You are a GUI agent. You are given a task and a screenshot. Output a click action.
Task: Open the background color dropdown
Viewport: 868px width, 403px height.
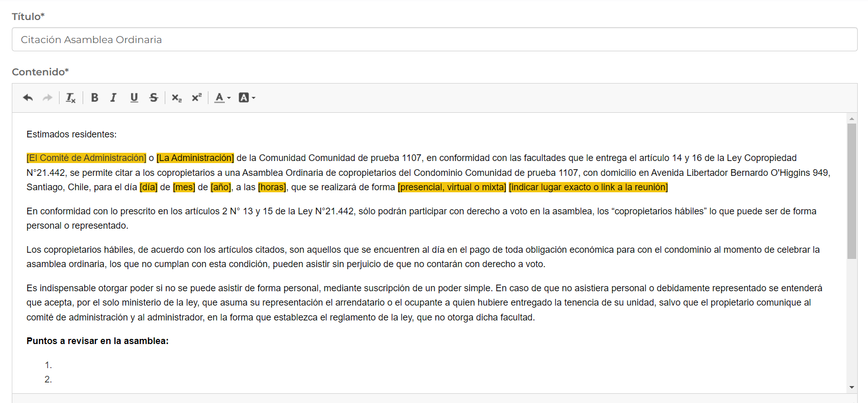247,97
